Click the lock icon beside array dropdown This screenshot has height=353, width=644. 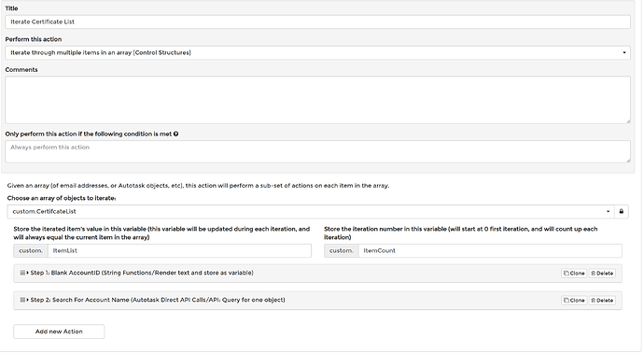621,212
